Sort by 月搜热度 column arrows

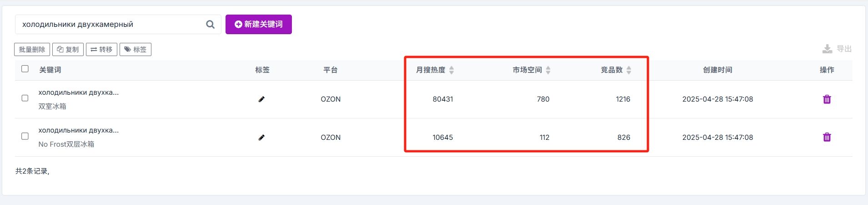tap(452, 70)
